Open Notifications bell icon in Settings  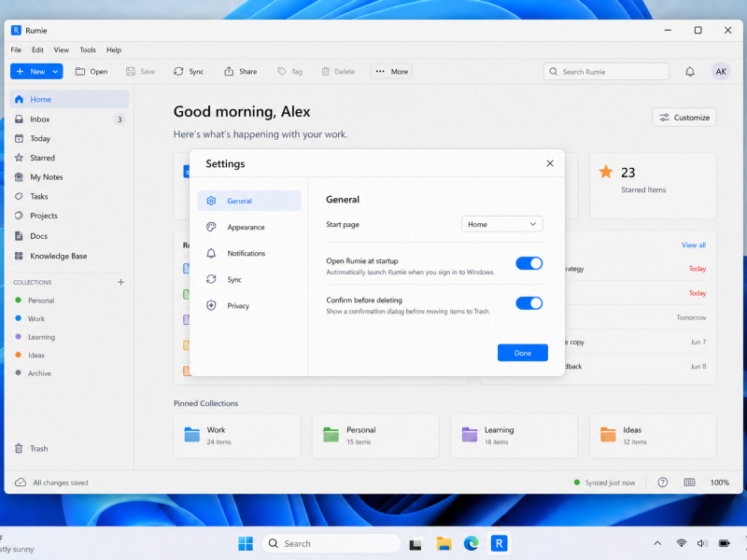coord(211,253)
